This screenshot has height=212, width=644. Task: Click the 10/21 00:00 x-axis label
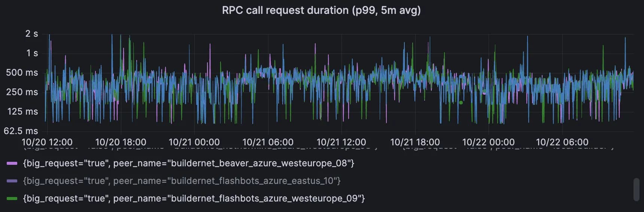coord(194,142)
